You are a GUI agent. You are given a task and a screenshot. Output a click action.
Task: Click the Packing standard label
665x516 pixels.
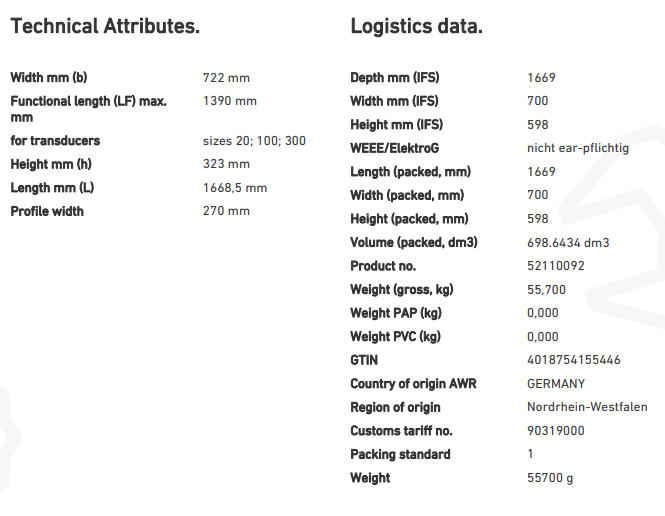[x=400, y=454]
